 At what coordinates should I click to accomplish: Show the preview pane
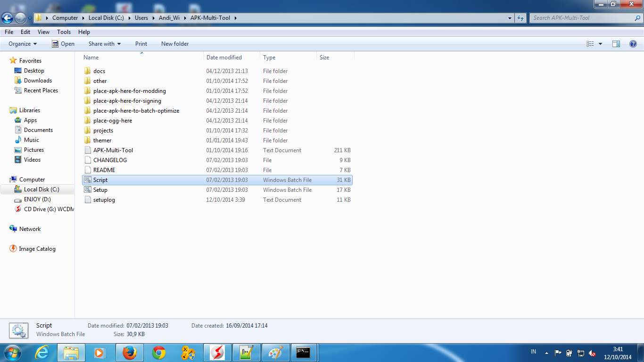616,44
